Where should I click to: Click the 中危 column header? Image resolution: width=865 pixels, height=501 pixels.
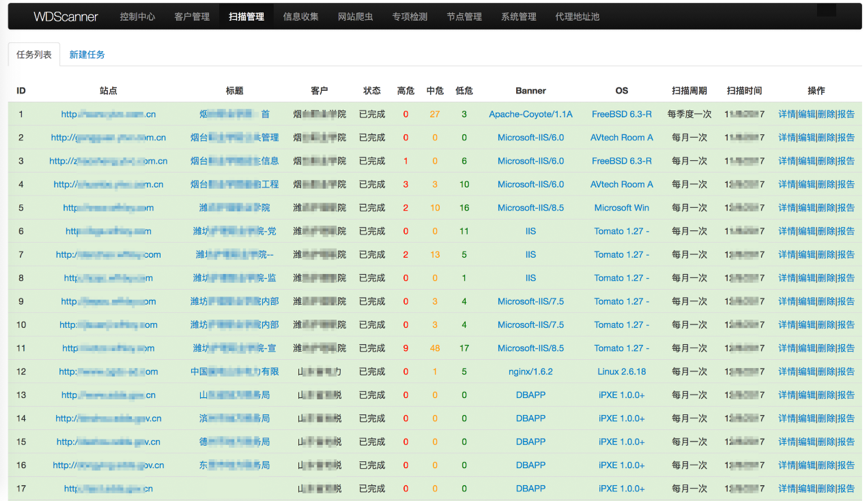pyautogui.click(x=435, y=90)
